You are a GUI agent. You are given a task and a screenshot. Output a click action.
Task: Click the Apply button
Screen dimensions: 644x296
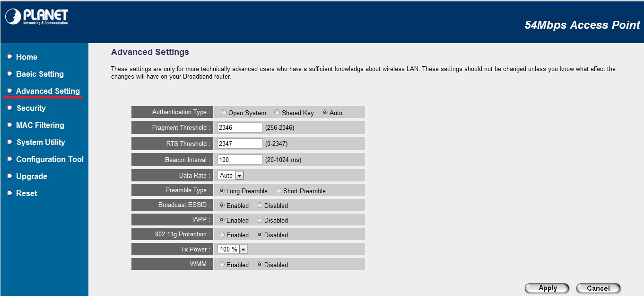548,288
